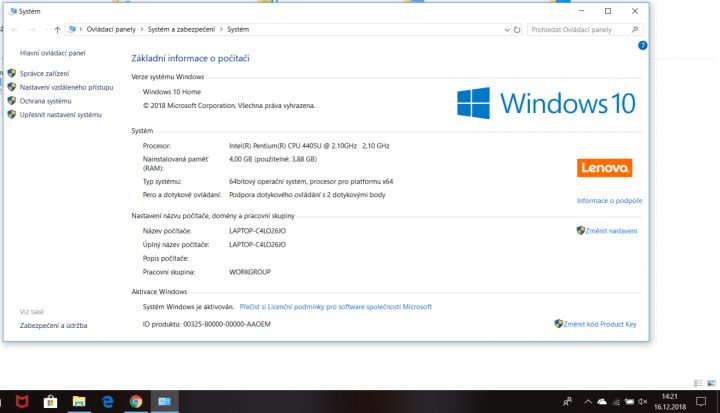
Task: Click shield icon beside Změnit nastavení
Action: [x=580, y=231]
